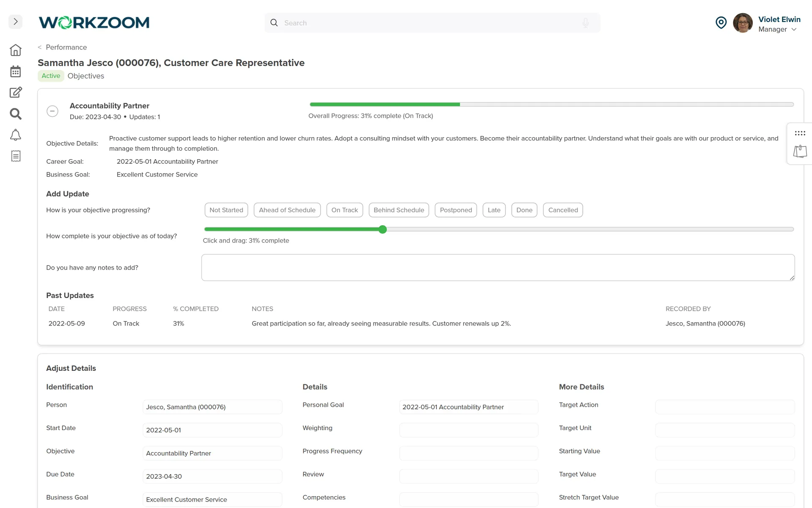Screen dimensions: 812x508
Task: Click the microphone icon in search bar
Action: click(586, 23)
